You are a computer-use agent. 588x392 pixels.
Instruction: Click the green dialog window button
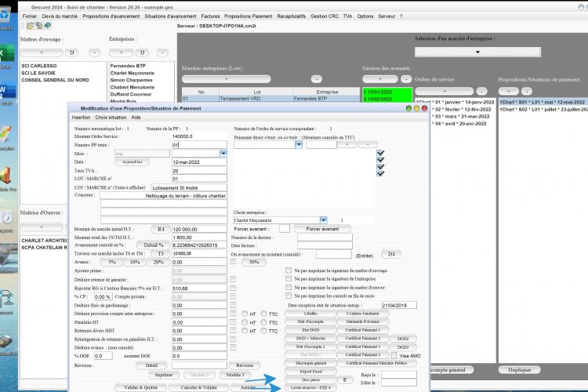(408, 108)
